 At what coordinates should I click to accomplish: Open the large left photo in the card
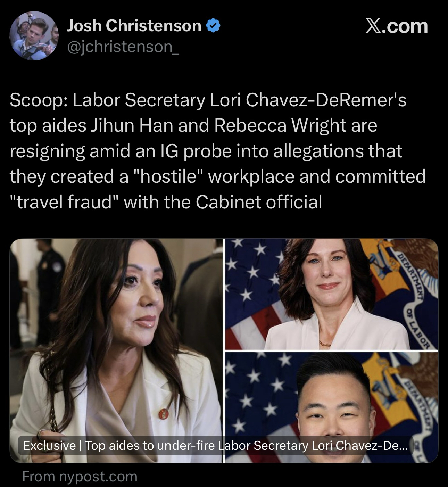116,350
